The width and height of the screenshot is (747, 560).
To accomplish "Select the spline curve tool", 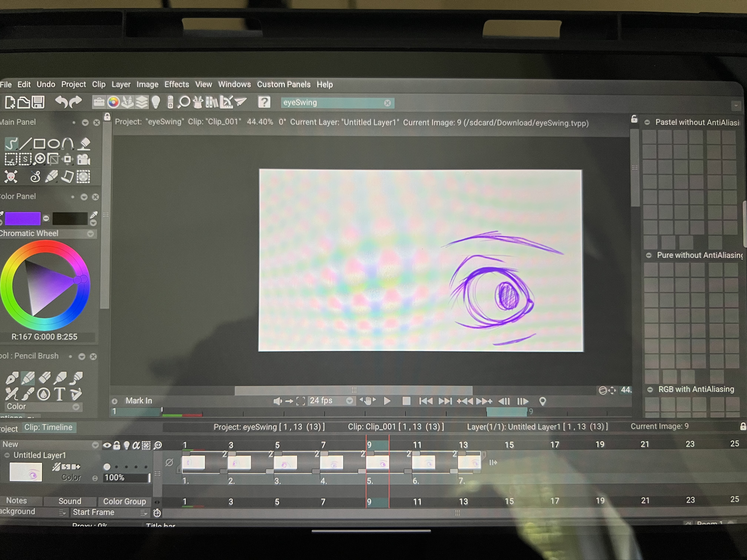I will coord(68,144).
